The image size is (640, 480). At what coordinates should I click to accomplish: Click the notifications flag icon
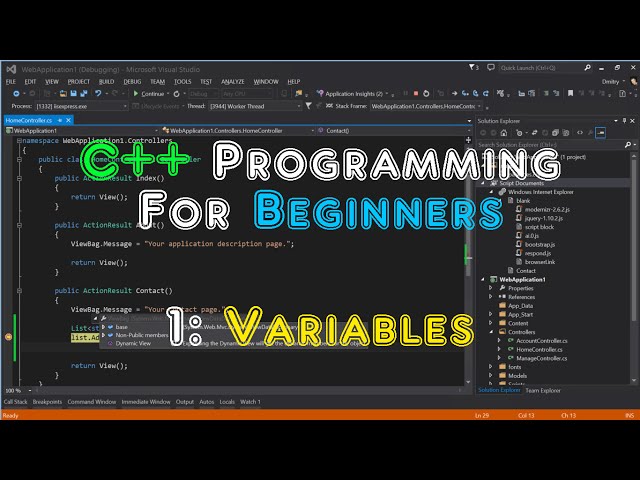[x=473, y=67]
